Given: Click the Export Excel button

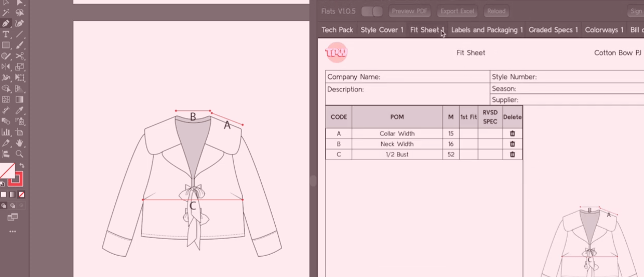Looking at the screenshot, I should 457,11.
